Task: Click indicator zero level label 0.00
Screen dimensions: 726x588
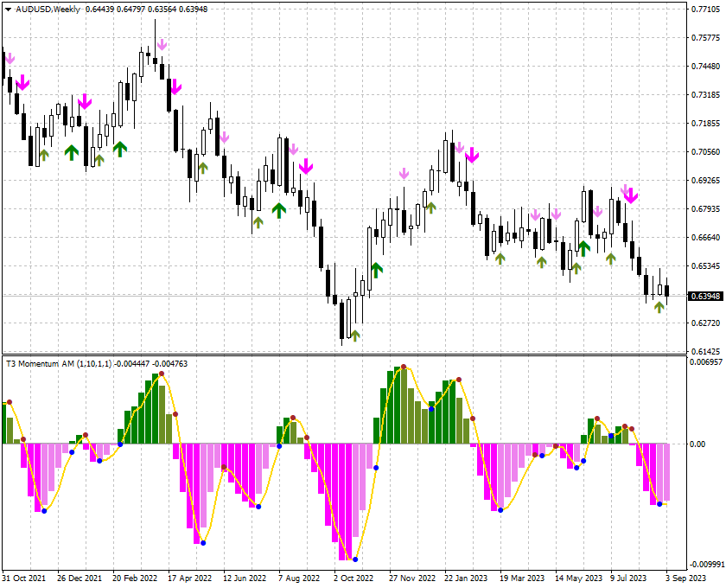Action: coord(697,444)
